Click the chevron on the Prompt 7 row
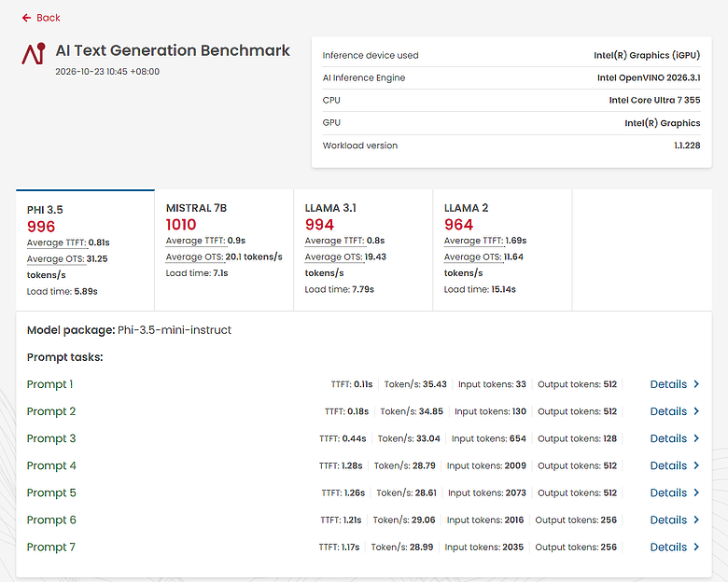This screenshot has height=582, width=728. (696, 547)
